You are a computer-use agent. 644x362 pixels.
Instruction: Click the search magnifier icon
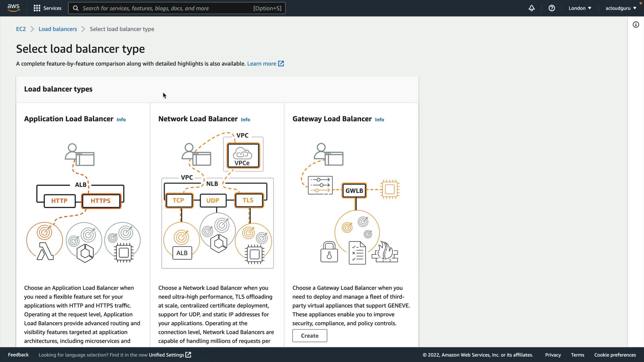[x=76, y=8]
